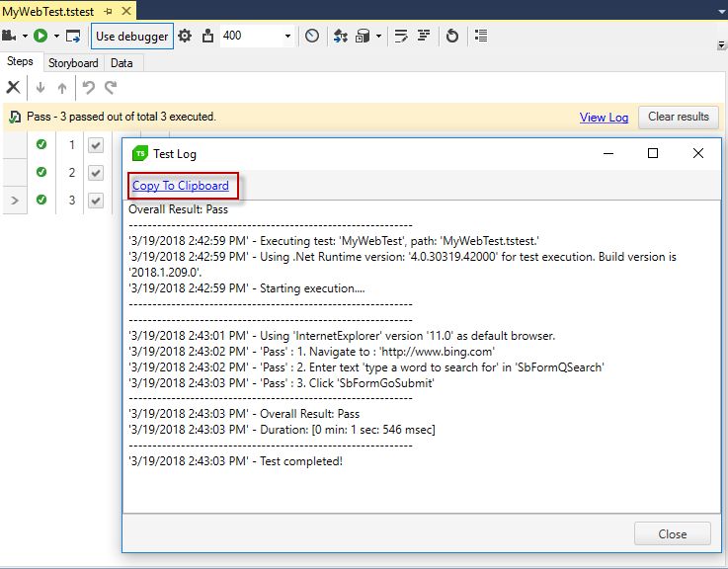Open document tab list dropdown at top right
728x569 pixels.
click(x=721, y=13)
